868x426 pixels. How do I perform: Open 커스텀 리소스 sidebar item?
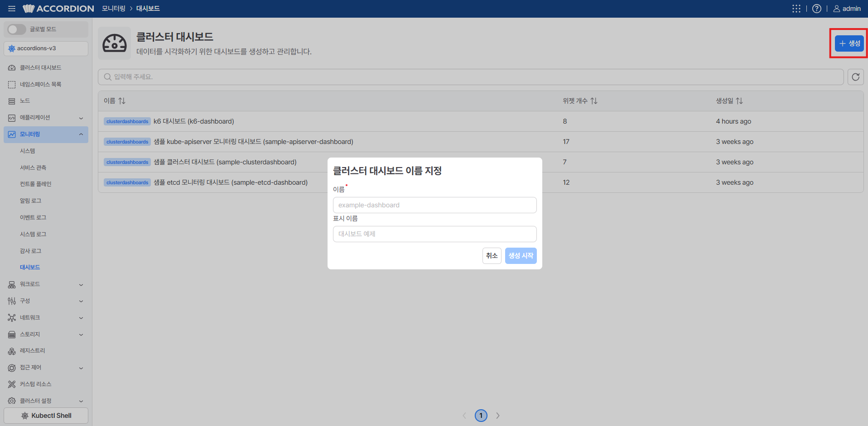point(46,384)
